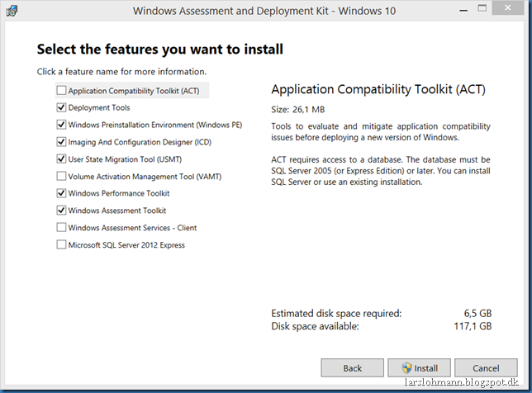Select the Windows Performance Toolkit label

(x=119, y=193)
